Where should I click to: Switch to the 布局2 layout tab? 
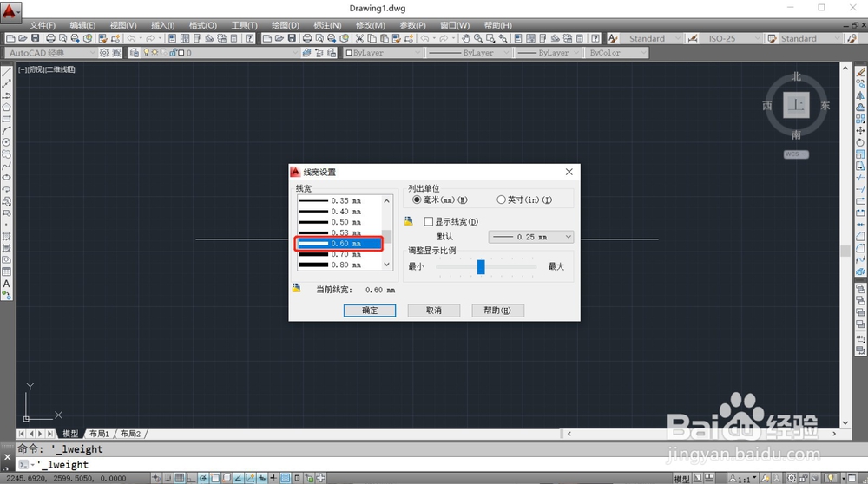point(131,434)
